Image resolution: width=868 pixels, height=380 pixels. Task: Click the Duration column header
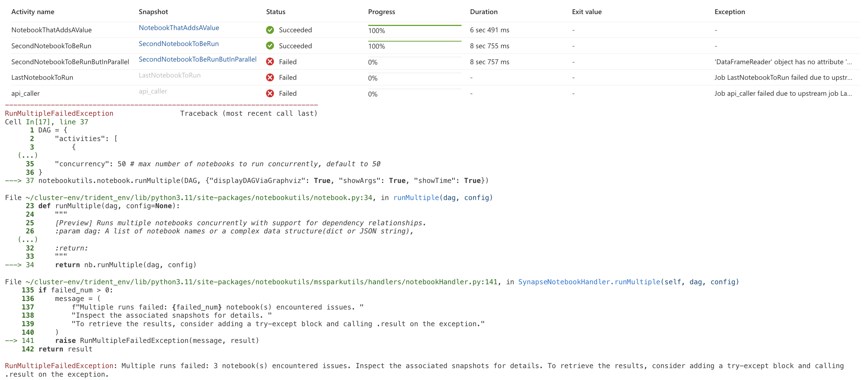pyautogui.click(x=483, y=12)
